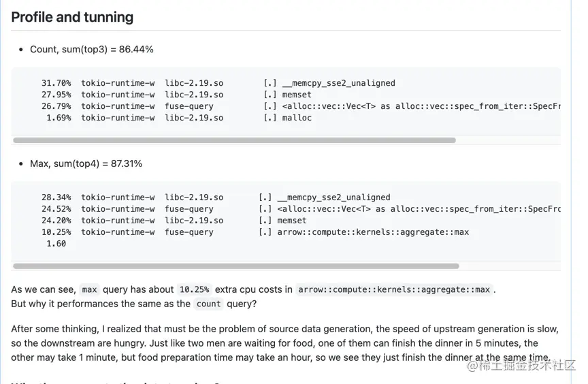This screenshot has height=384, width=588.
Task: Click the 'Profile and tunning' heading
Action: 72,17
